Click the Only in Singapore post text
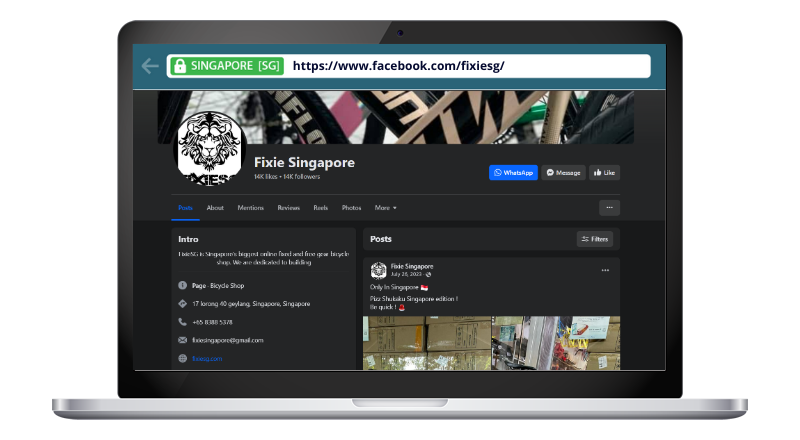The image size is (800, 440). (x=398, y=287)
